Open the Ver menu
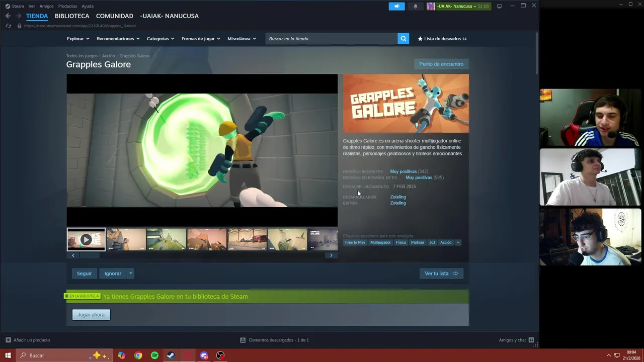Screen dimensions: 644x362 (x=32, y=6)
